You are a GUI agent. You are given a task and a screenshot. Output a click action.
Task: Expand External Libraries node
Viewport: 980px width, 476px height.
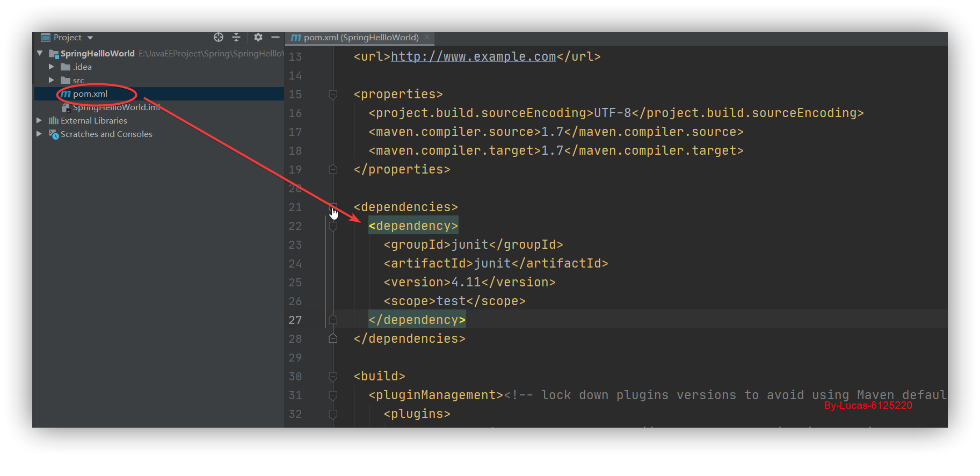[39, 120]
